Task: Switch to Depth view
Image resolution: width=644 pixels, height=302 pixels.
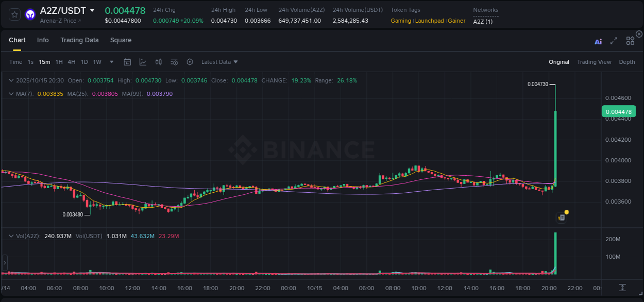Action: pyautogui.click(x=627, y=62)
